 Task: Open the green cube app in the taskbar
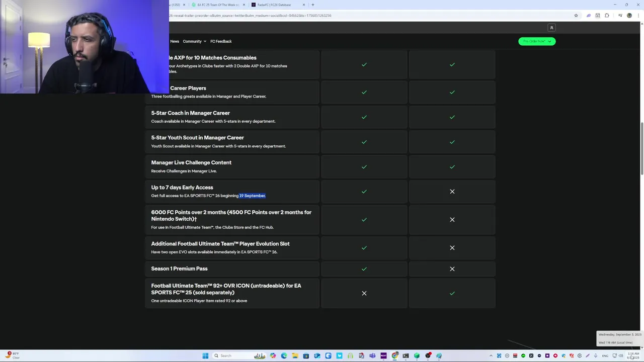[x=417, y=355]
